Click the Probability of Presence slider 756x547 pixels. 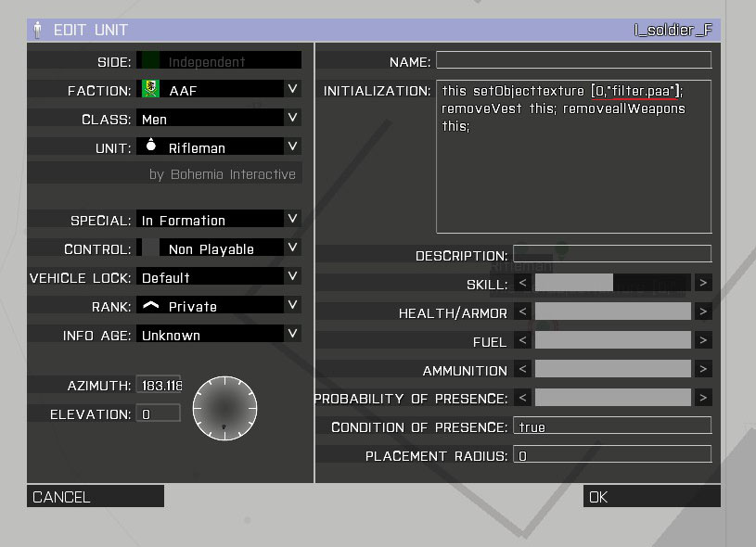613,398
